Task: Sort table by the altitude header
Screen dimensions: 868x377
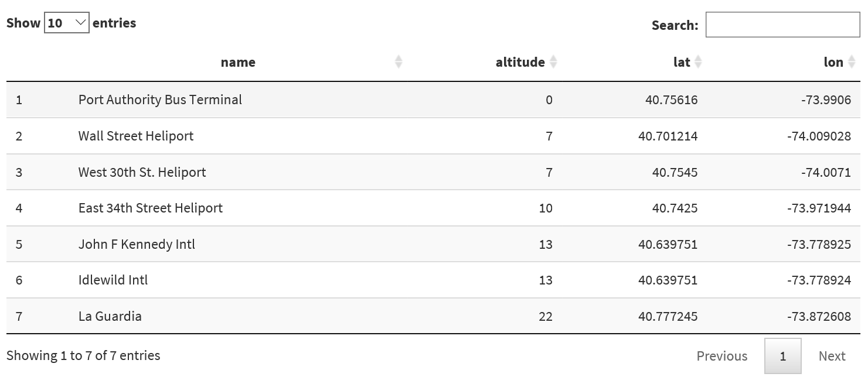Action: pyautogui.click(x=520, y=62)
